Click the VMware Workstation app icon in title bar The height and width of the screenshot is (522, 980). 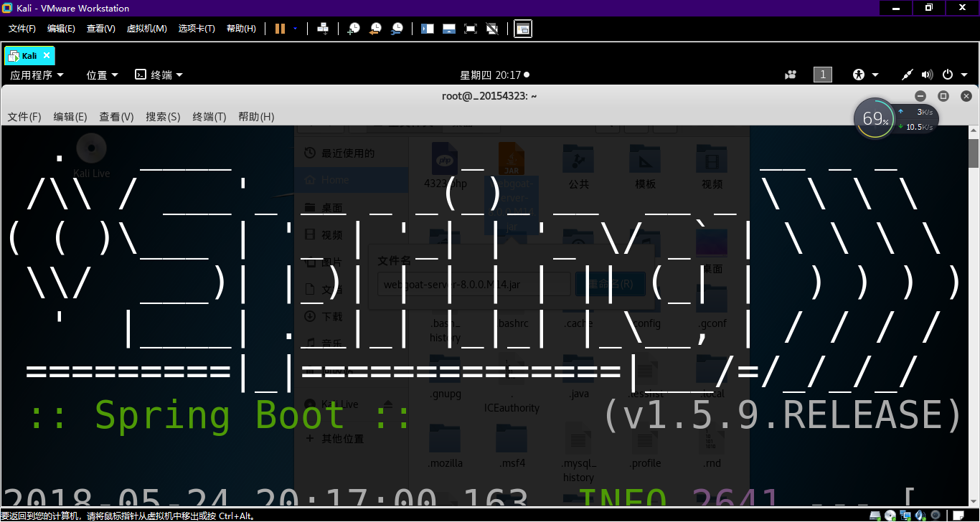click(8, 8)
